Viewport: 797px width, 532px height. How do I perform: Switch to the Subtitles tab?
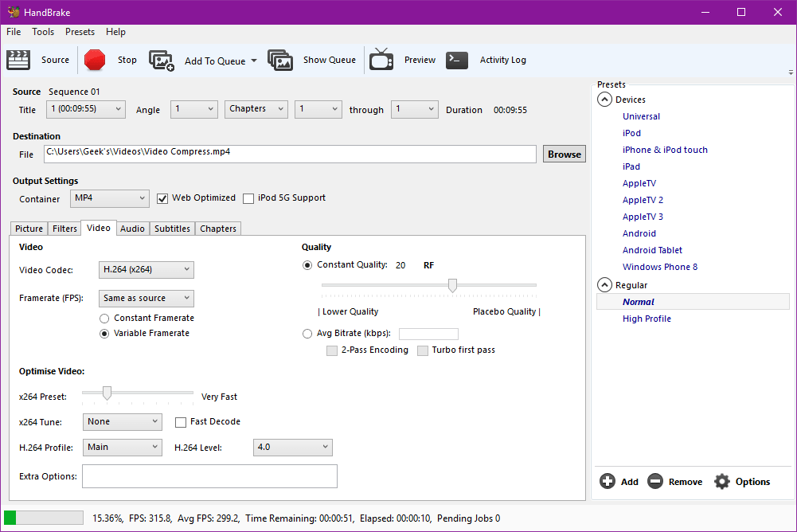tap(172, 229)
